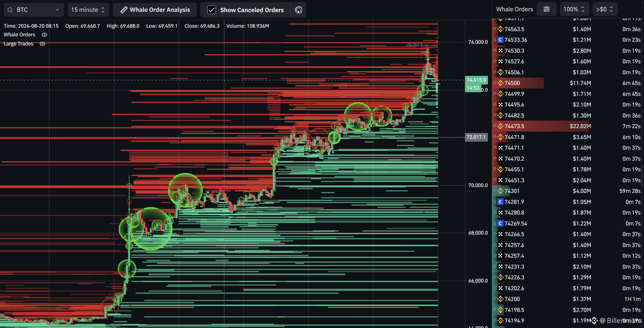Screen dimensions: 644x328
Task: Click the 66,000.0 price axis label
Action: tap(478, 281)
